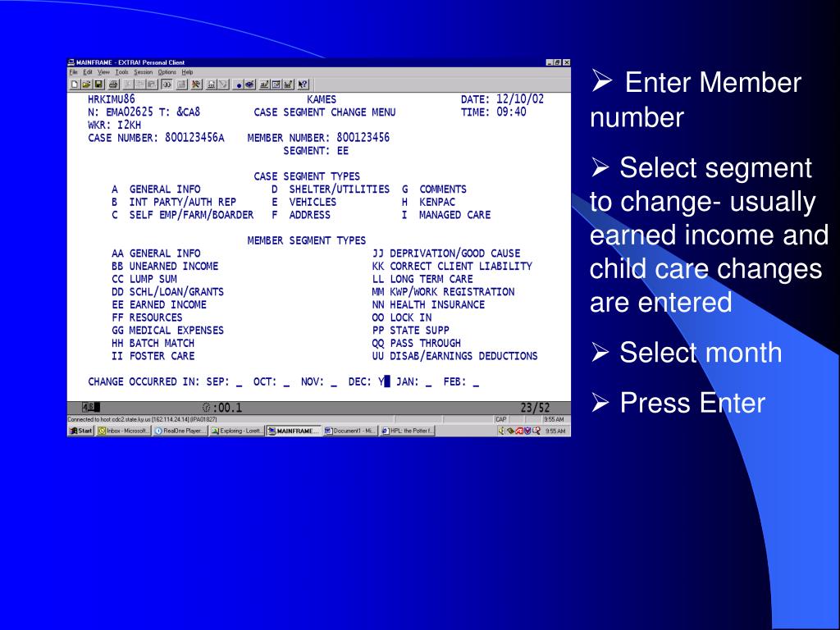The height and width of the screenshot is (630, 840).
Task: Click the FF RESOURCES line
Action: click(x=147, y=317)
